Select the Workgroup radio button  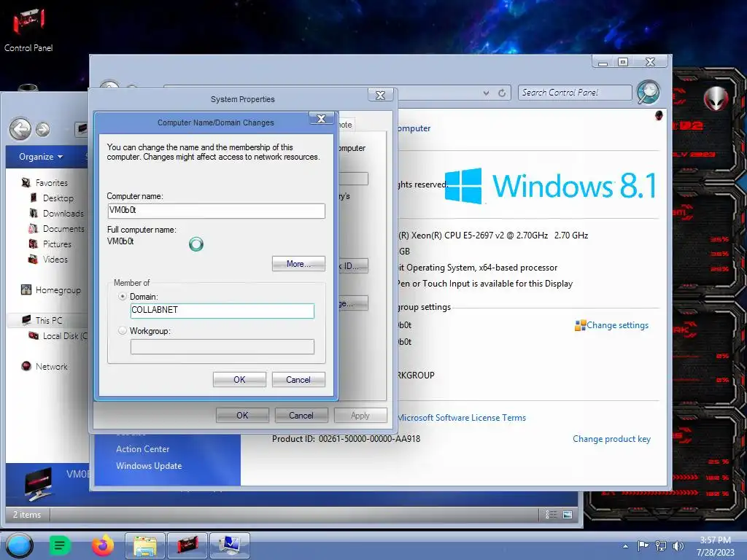tap(123, 330)
